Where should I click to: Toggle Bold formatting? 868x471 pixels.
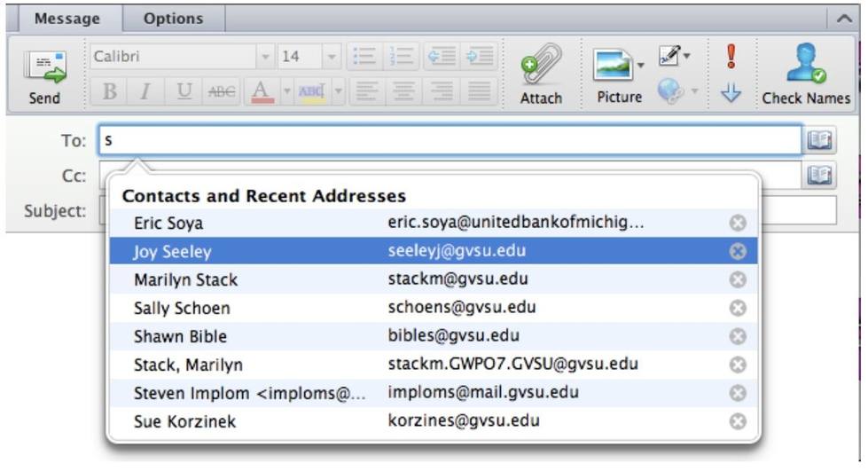[x=110, y=91]
